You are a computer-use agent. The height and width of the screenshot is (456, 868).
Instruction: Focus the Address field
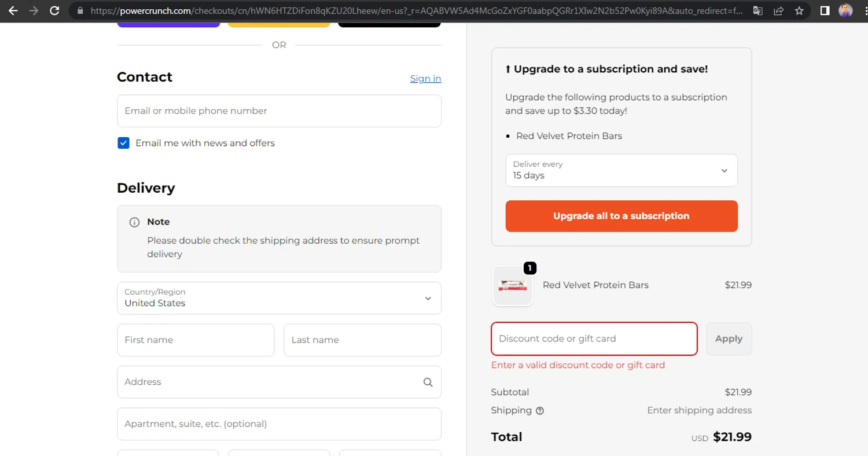click(279, 382)
